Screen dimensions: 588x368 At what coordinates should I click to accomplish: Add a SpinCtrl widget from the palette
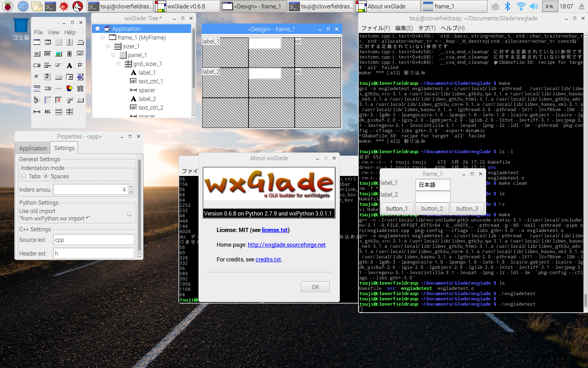pos(37,66)
